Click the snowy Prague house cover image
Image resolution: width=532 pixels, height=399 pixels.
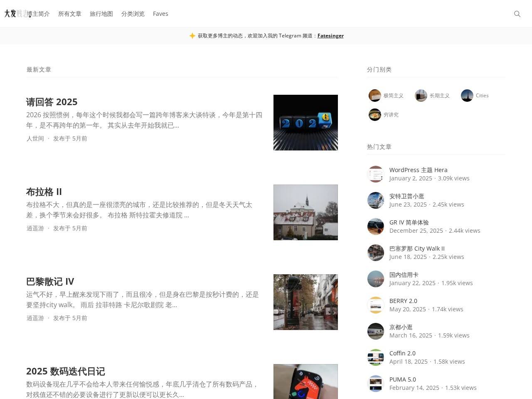[x=305, y=212]
